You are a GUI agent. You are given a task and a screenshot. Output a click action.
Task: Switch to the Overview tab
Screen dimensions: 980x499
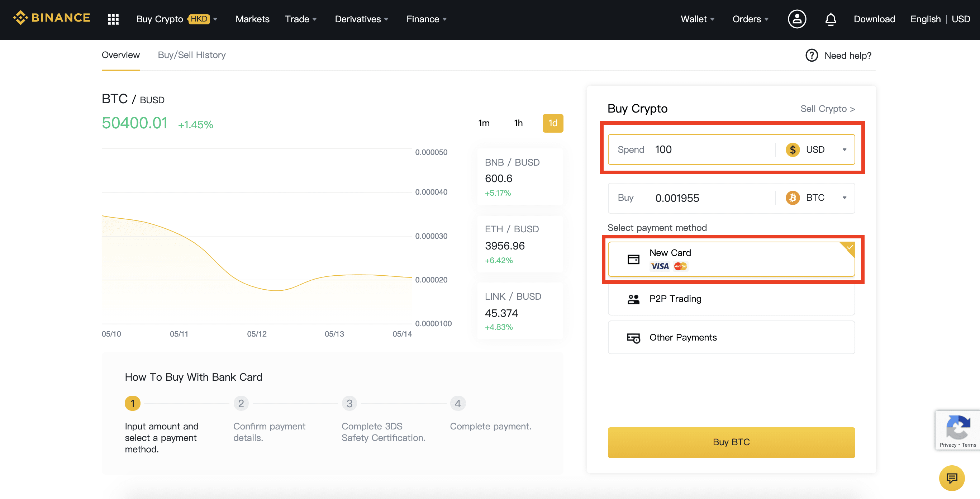tap(120, 55)
